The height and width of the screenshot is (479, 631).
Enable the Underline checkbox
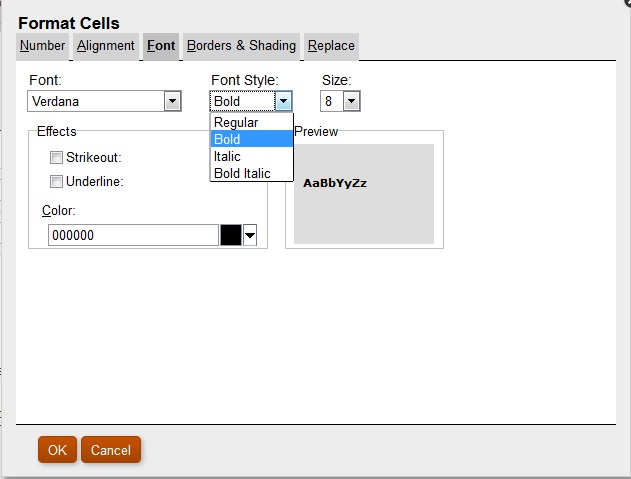coord(56,181)
